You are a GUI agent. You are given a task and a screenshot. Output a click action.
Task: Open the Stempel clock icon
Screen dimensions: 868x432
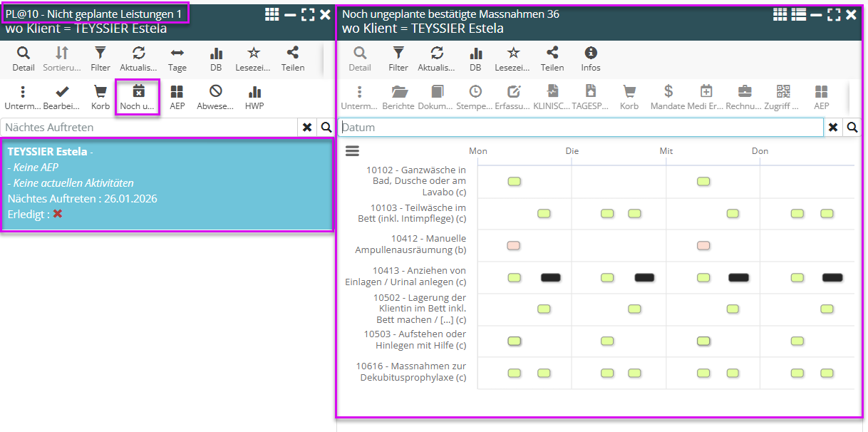(x=475, y=97)
